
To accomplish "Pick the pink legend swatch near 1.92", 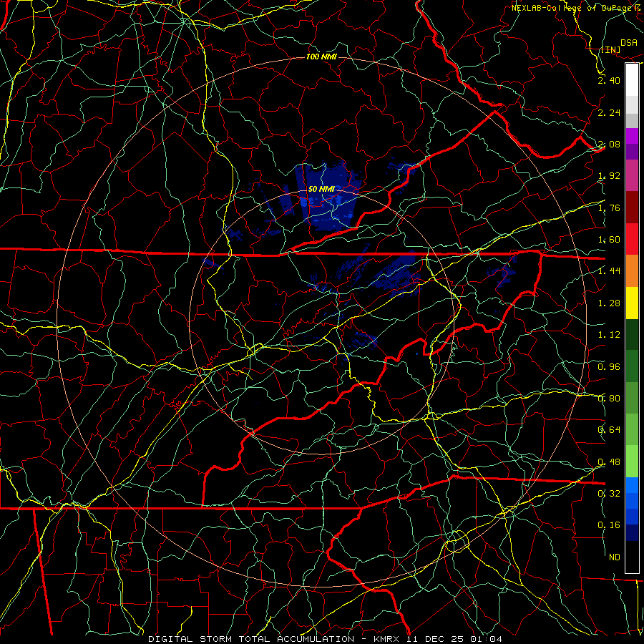I will pos(632,176).
